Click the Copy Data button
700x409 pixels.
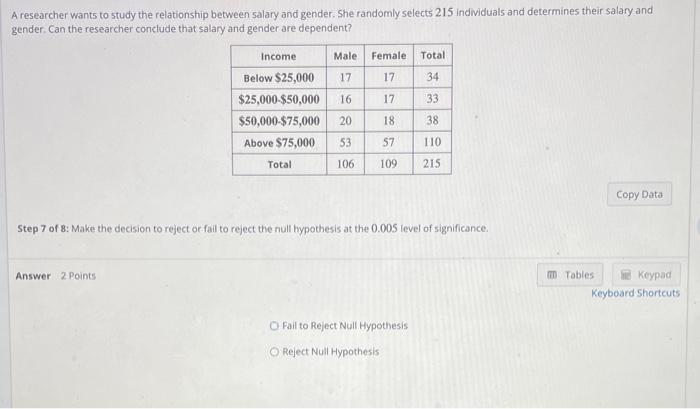[x=639, y=194]
